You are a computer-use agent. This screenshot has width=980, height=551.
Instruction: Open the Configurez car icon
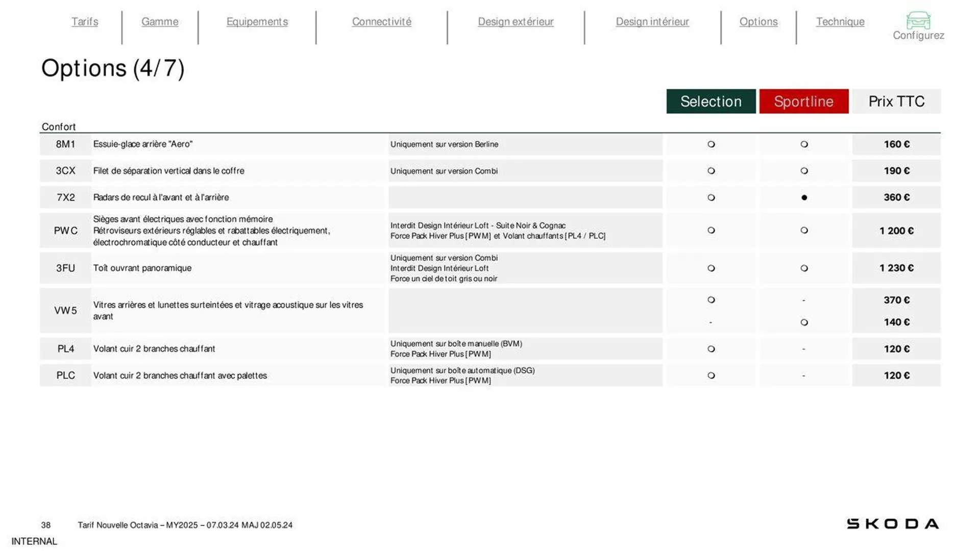click(x=918, y=20)
